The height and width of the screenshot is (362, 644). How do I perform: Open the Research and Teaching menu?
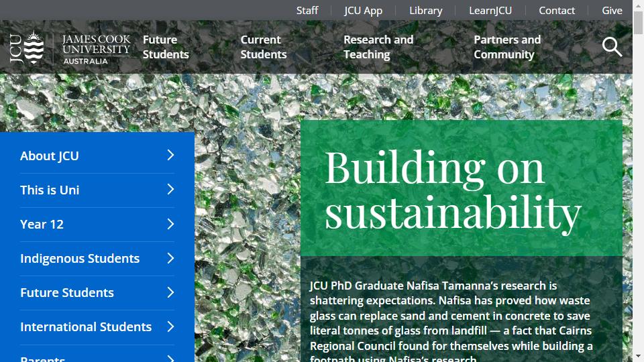378,47
